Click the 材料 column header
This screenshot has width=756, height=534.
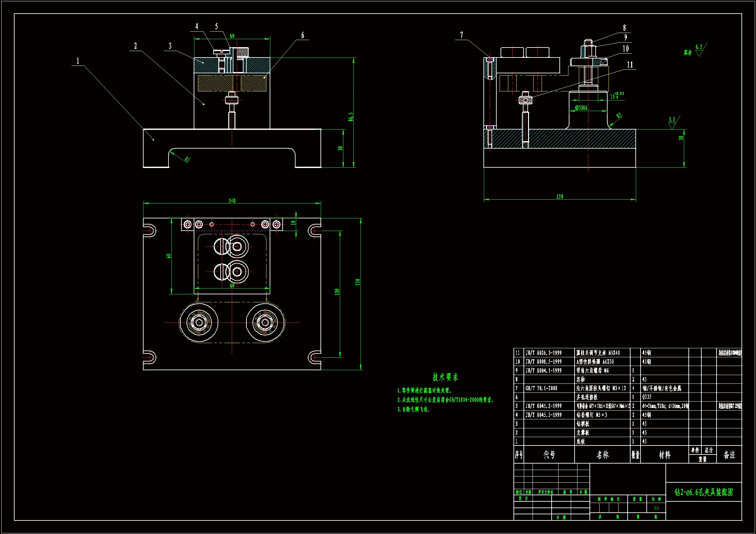point(664,455)
